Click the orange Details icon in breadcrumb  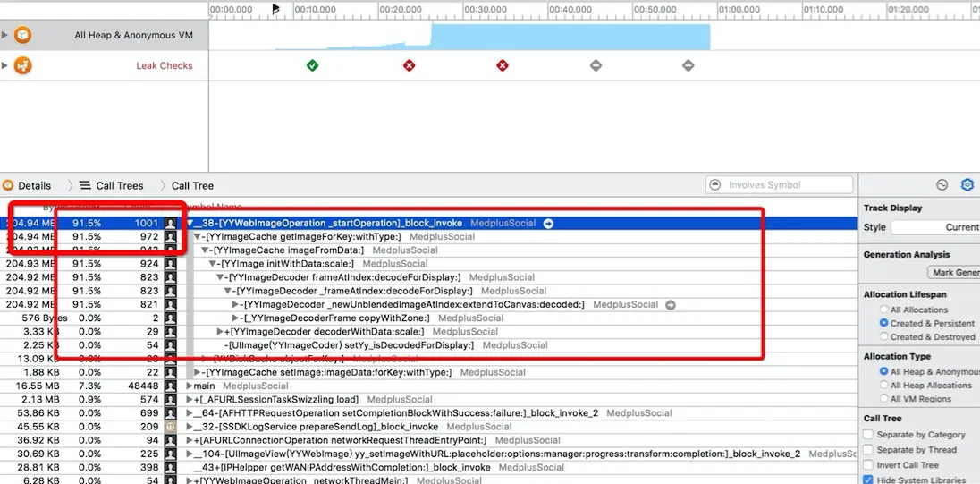[x=7, y=186]
